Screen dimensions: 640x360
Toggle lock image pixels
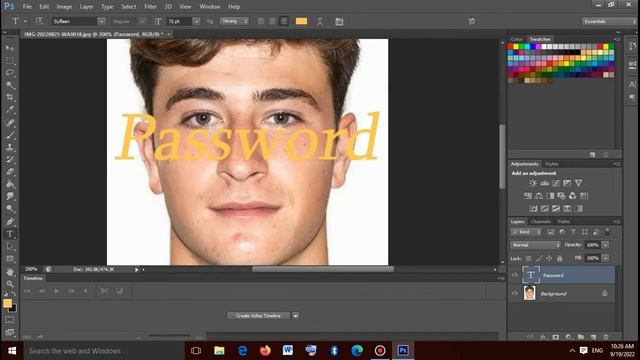point(539,258)
